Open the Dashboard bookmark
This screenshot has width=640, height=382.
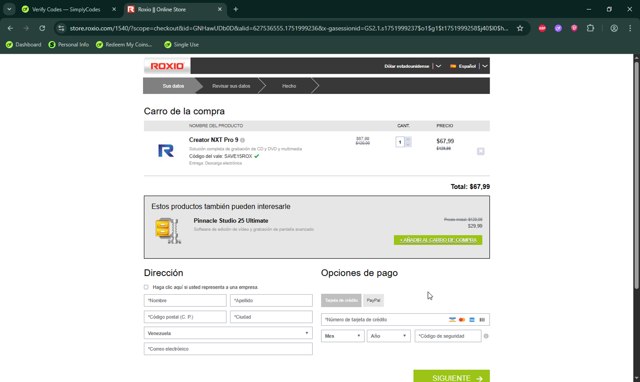pyautogui.click(x=24, y=44)
